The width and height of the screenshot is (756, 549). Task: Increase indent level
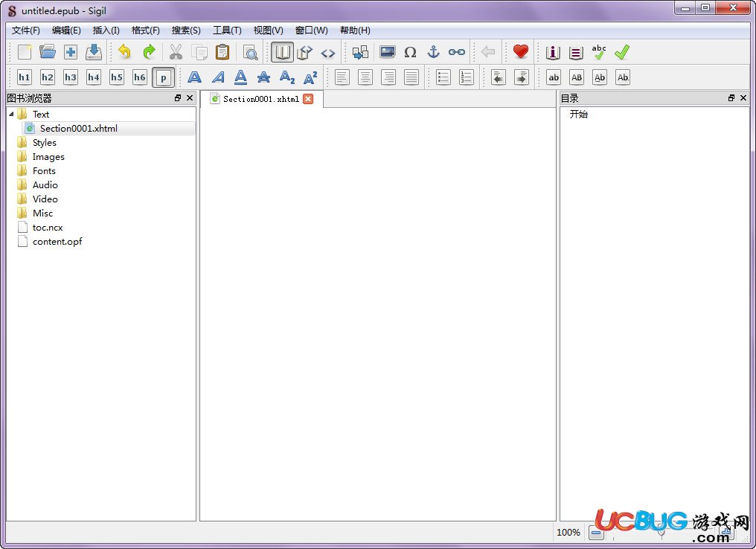[x=521, y=77]
